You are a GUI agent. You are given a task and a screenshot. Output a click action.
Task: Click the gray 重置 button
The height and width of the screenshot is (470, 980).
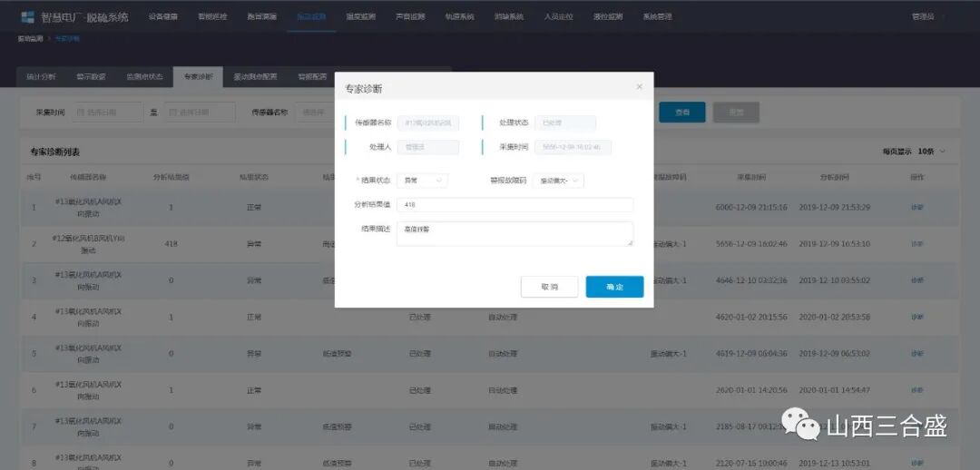pyautogui.click(x=736, y=113)
